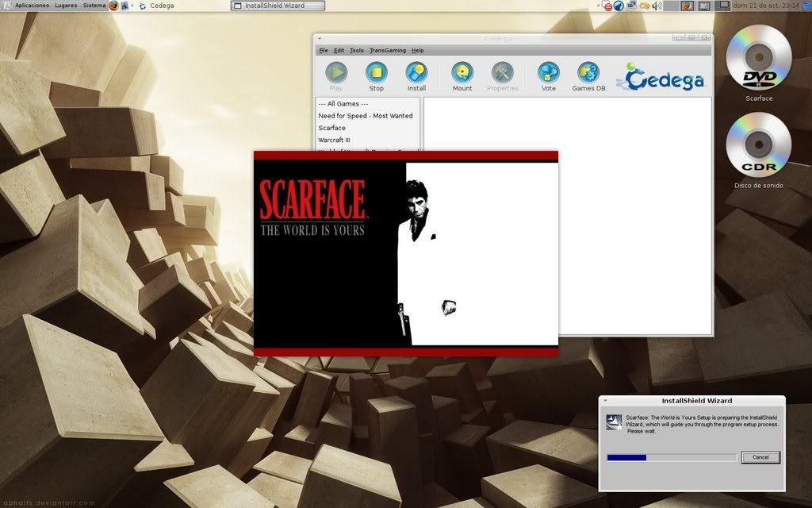Image resolution: width=812 pixels, height=508 pixels.
Task: Click the blue round tray icon
Action: [x=619, y=6]
